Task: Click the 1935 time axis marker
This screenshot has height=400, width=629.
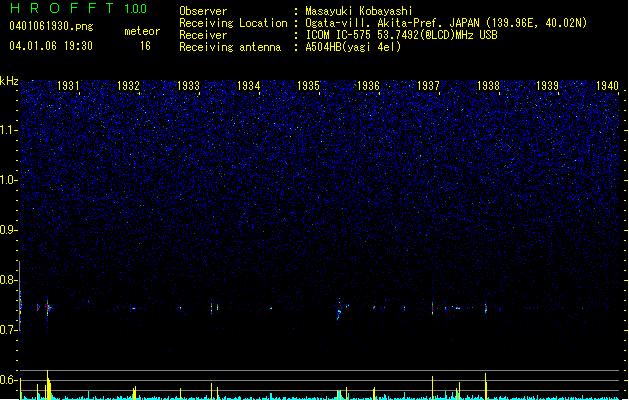Action: 308,85
